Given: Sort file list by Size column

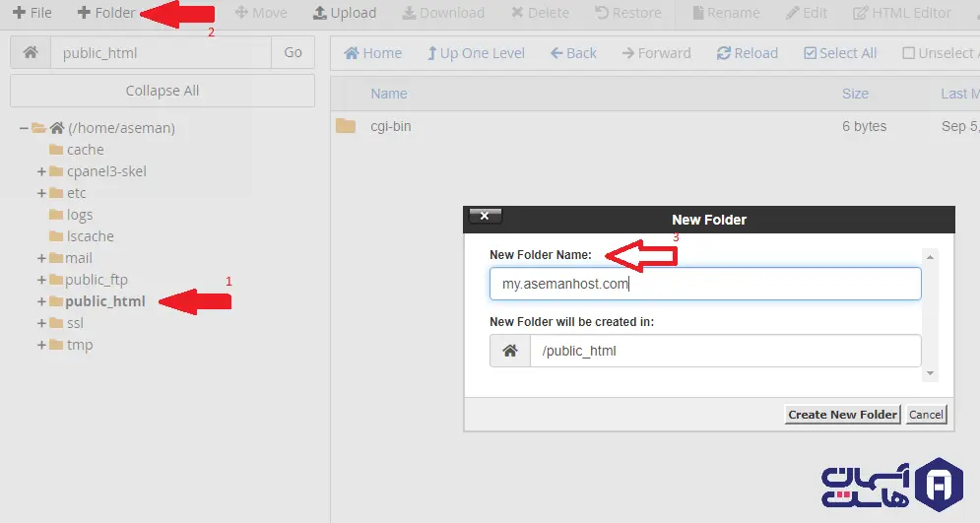Looking at the screenshot, I should (x=855, y=94).
